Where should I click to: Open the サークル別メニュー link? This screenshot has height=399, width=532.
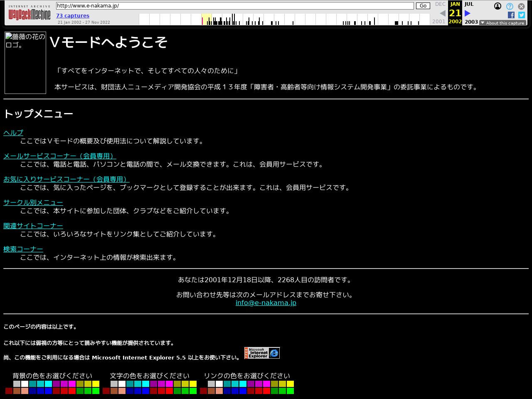coord(33,202)
